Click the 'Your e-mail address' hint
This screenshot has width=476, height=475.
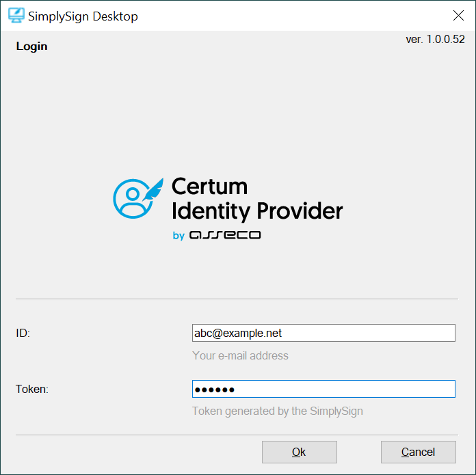click(x=240, y=355)
